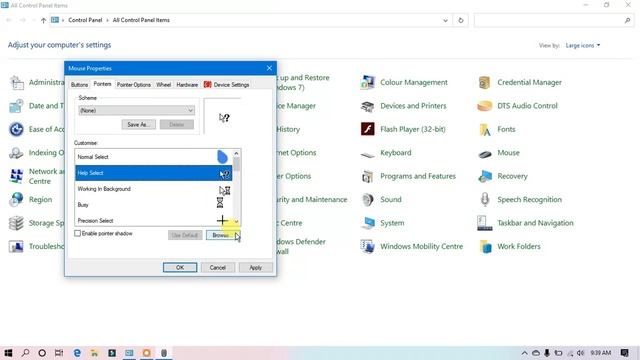Image resolution: width=640 pixels, height=360 pixels.
Task: Click the Control Panel search box
Action: (553, 20)
